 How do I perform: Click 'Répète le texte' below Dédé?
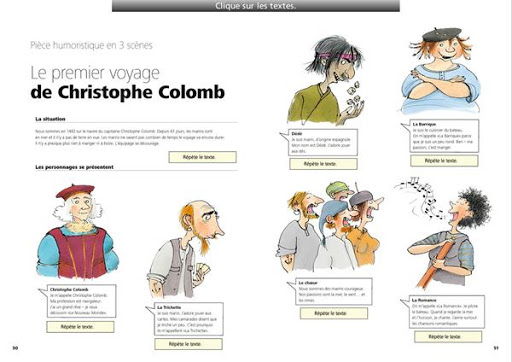(x=323, y=164)
